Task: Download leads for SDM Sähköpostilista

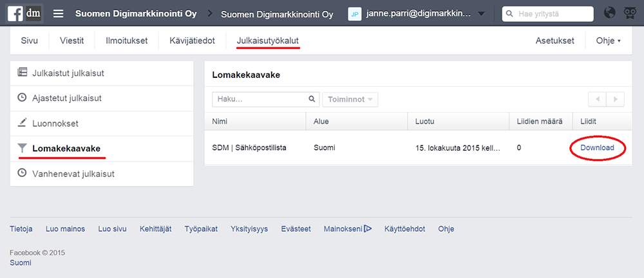Action: 597,148
